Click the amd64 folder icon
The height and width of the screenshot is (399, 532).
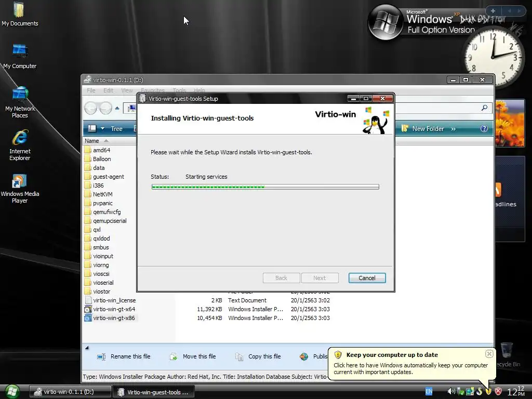[88, 150]
